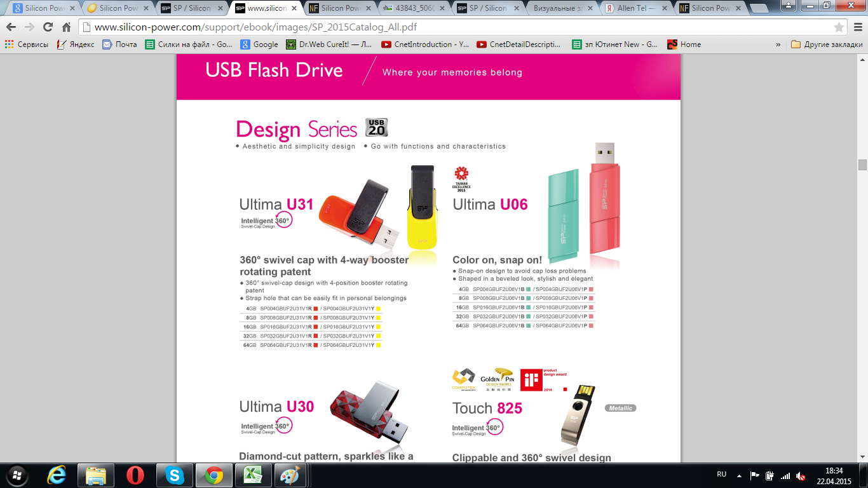This screenshot has width=868, height=488.
Task: Close the Allen Tel tab
Action: pos(663,8)
